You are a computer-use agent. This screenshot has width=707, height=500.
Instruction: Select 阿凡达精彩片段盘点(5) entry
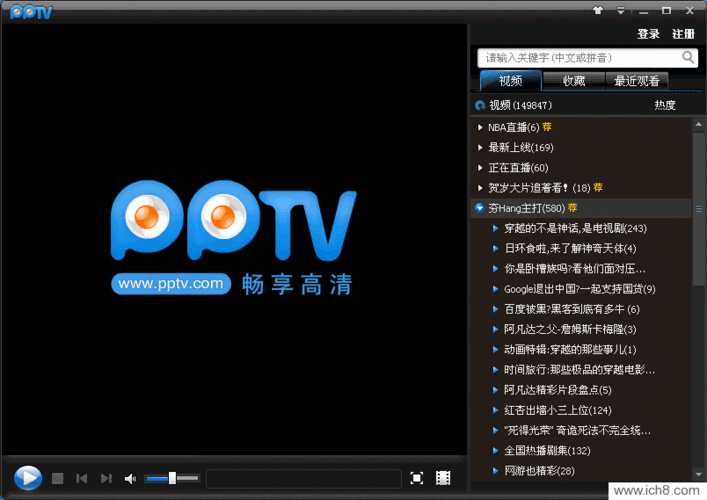pyautogui.click(x=558, y=390)
